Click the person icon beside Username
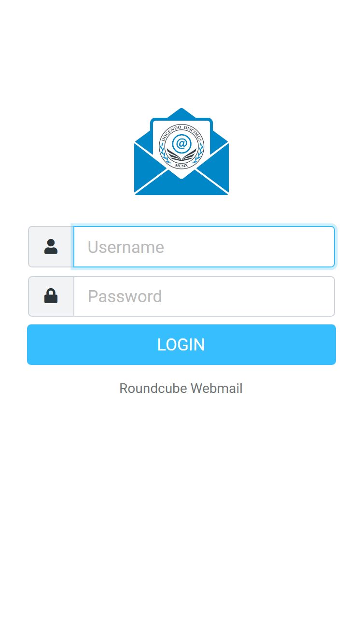Screen dimensions: 362x644 tap(51, 247)
